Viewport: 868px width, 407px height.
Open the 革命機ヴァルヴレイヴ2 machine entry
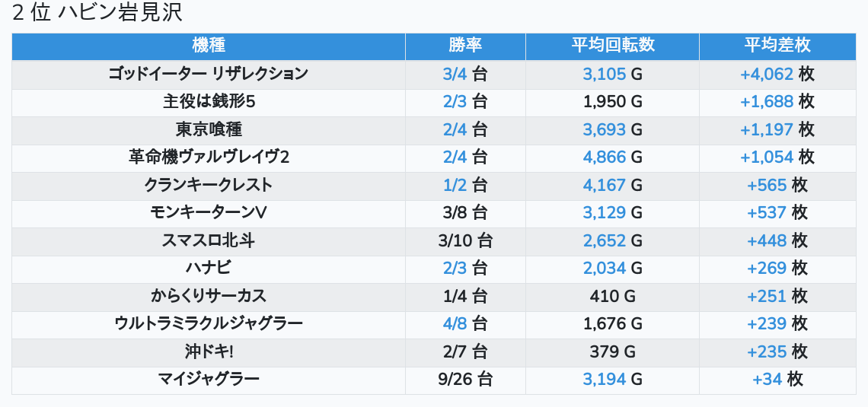click(x=209, y=157)
